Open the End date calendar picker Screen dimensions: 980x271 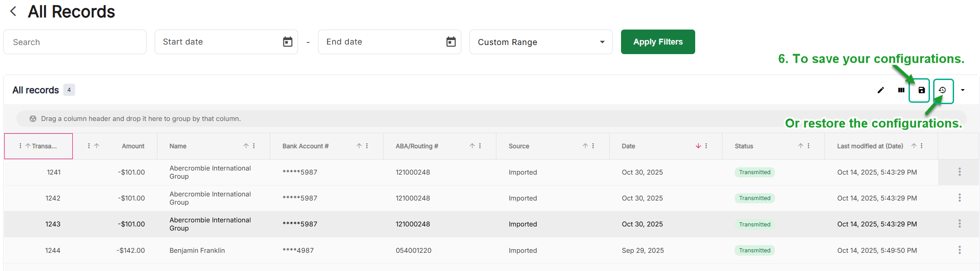(450, 42)
